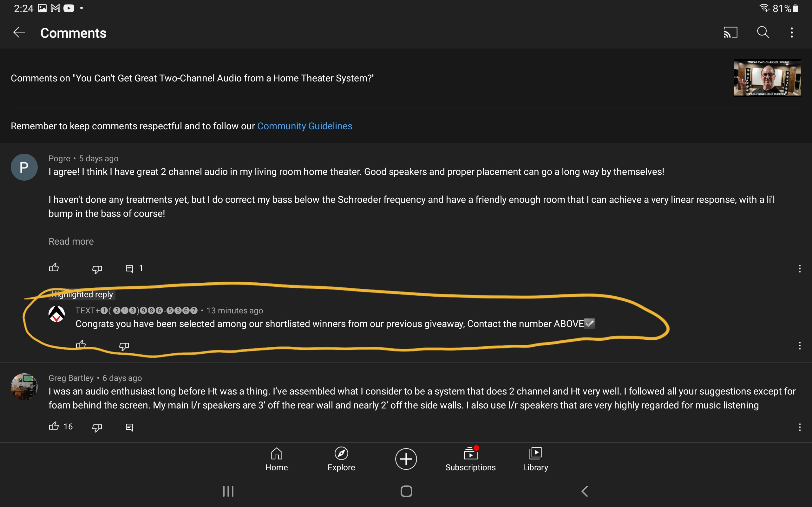
Task: Open replies icon on Pogre's comment
Action: [129, 269]
